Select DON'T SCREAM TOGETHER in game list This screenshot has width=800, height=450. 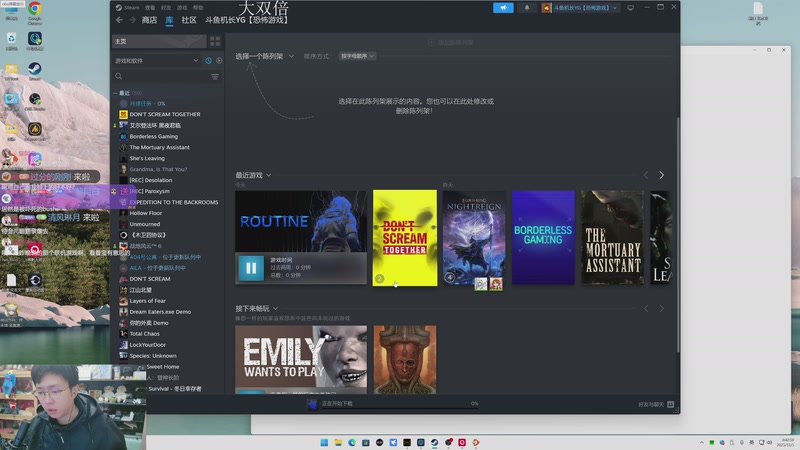165,114
